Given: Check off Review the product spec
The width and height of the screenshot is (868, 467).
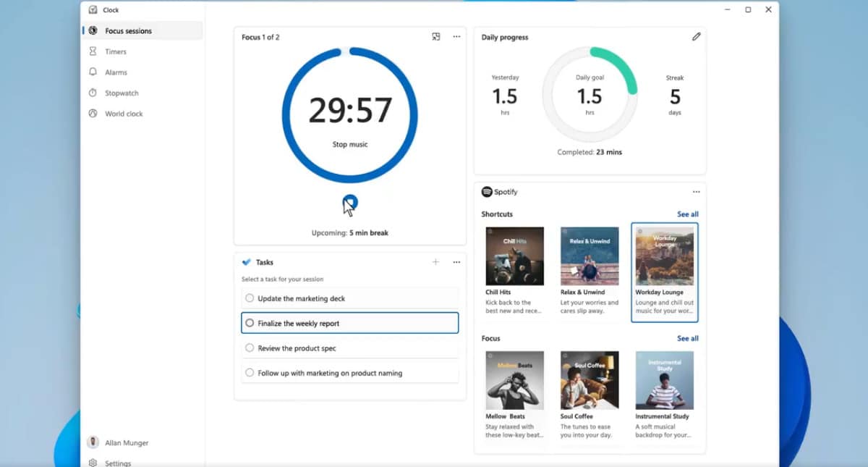Looking at the screenshot, I should pos(250,348).
